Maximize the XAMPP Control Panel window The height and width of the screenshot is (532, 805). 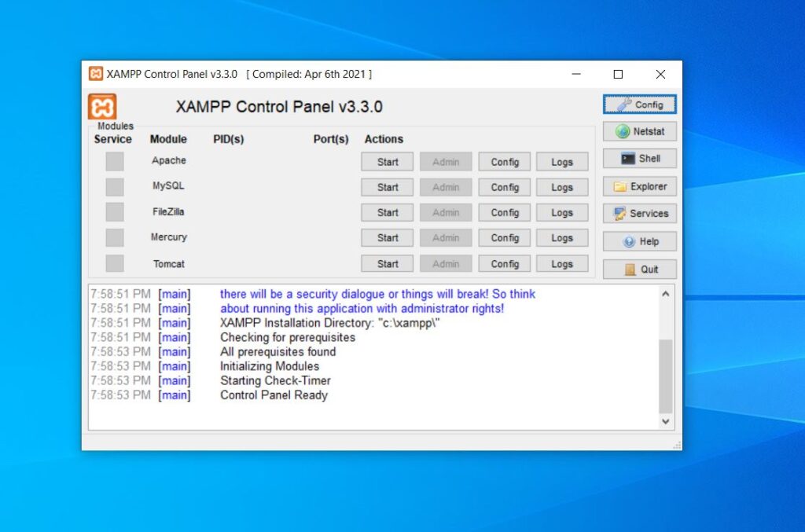[x=618, y=74]
